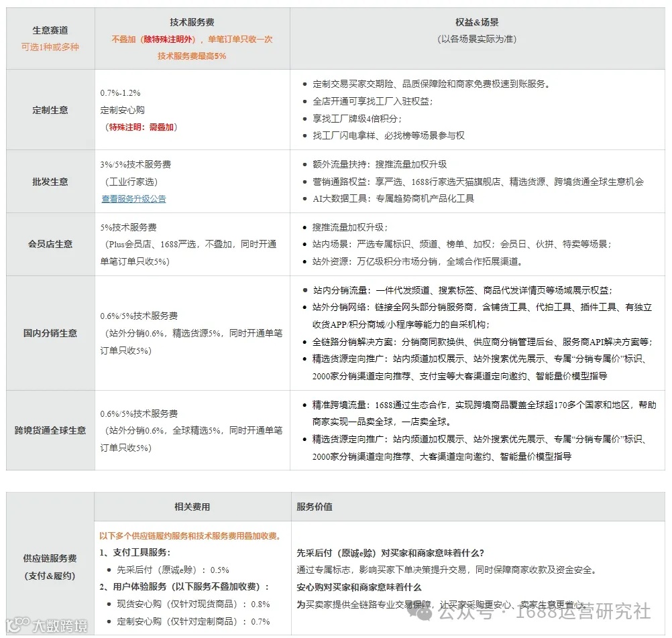The height and width of the screenshot is (638, 672).
Task: Click the 5%技术服务费 text in 会员店 row
Action: click(x=129, y=227)
